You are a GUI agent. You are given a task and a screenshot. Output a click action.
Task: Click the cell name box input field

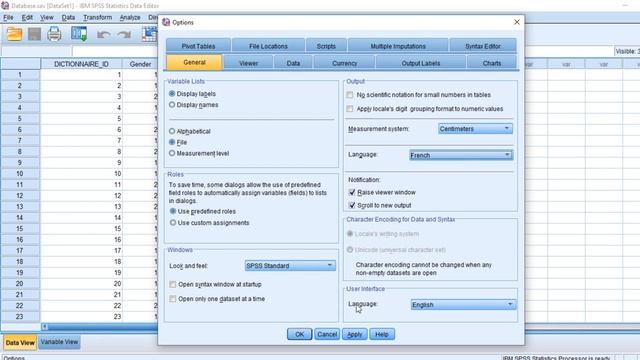(36, 51)
